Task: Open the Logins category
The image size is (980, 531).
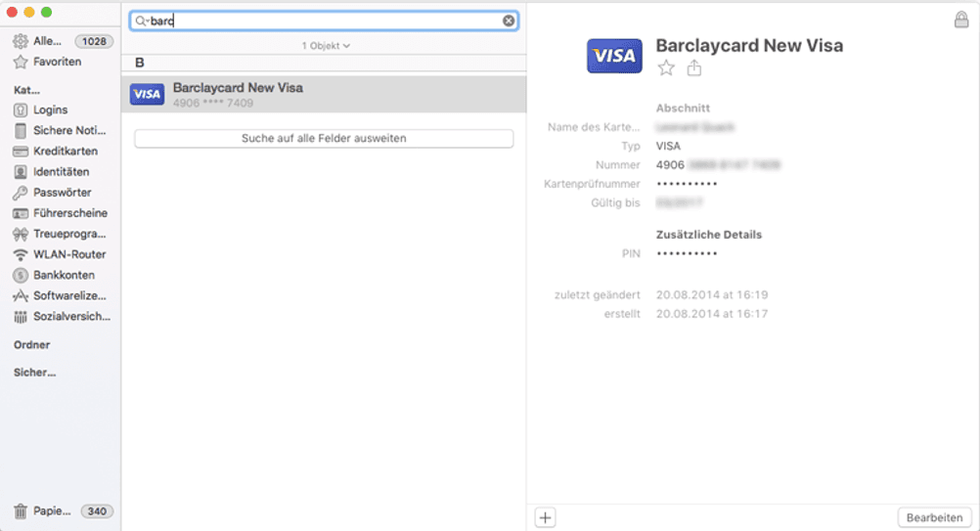Action: (51, 110)
